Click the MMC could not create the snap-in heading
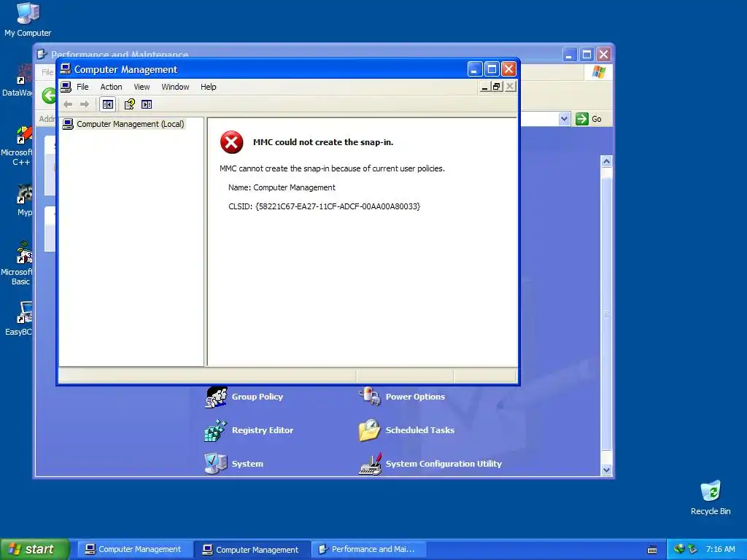 pyautogui.click(x=323, y=142)
